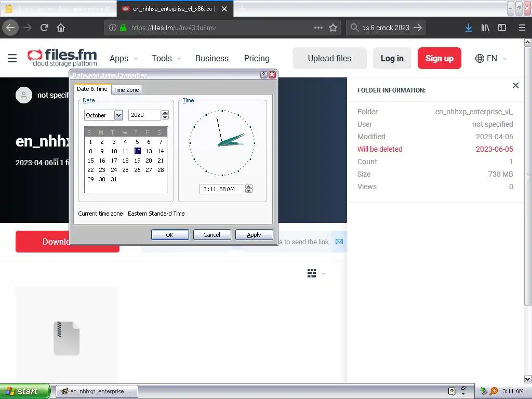Toggle the Firefox sidebar icon
The height and width of the screenshot is (399, 532).
click(502, 28)
